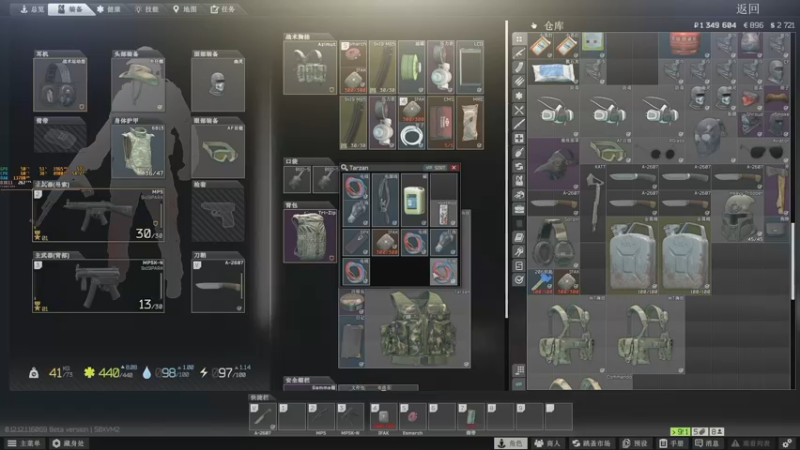The image size is (800, 450).
Task: Select the body armor vest on character
Action: pyautogui.click(x=138, y=151)
